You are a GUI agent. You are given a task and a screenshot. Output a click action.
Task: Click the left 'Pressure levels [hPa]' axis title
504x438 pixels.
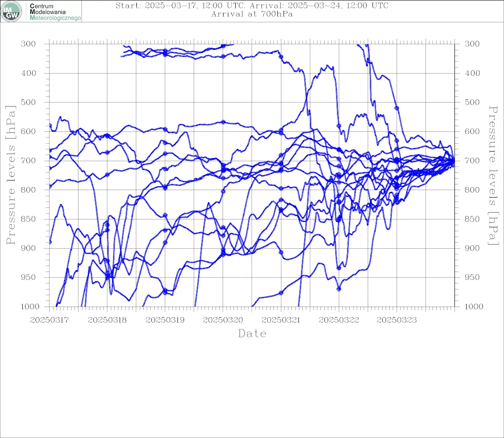coord(11,175)
